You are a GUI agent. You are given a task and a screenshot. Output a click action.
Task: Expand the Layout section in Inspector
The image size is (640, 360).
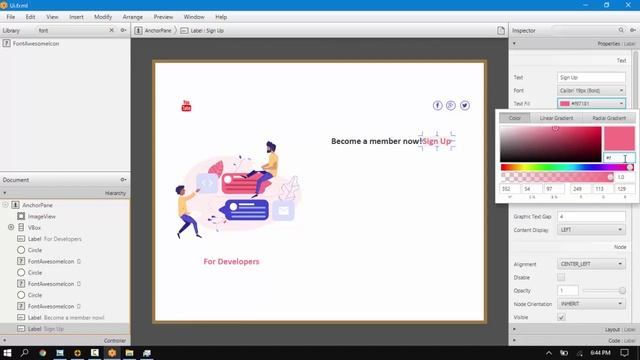514,329
